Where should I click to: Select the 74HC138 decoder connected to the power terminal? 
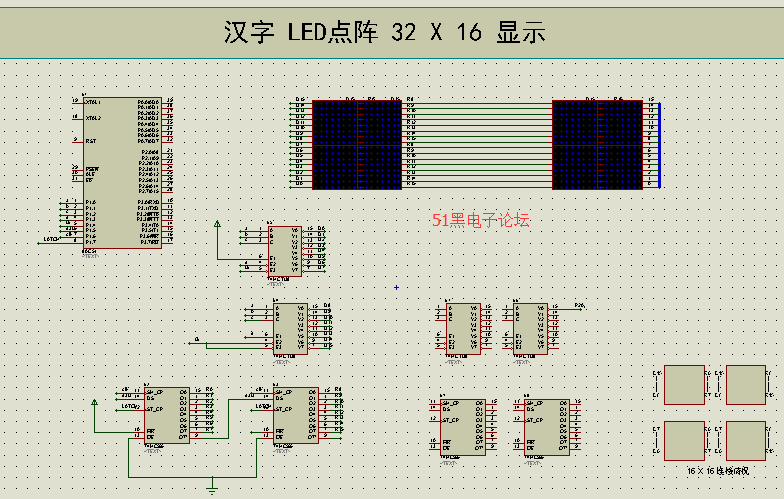[285, 251]
